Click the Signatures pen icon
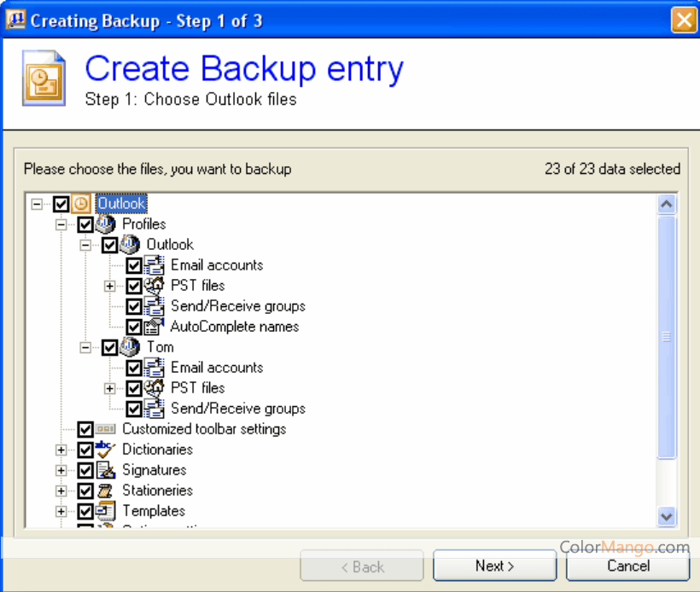Viewport: 700px width, 592px height. coord(106,470)
